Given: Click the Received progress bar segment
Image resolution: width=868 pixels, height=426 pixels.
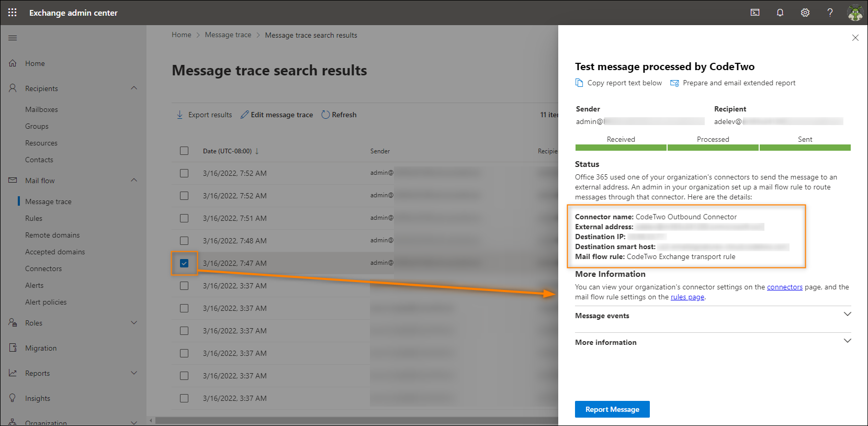Looking at the screenshot, I should pos(621,148).
